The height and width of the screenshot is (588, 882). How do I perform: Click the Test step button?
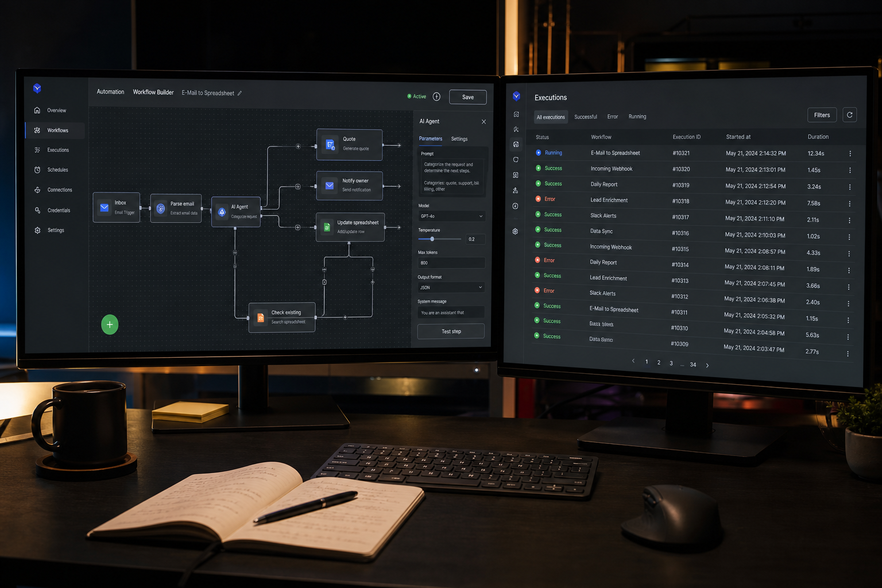tap(451, 331)
